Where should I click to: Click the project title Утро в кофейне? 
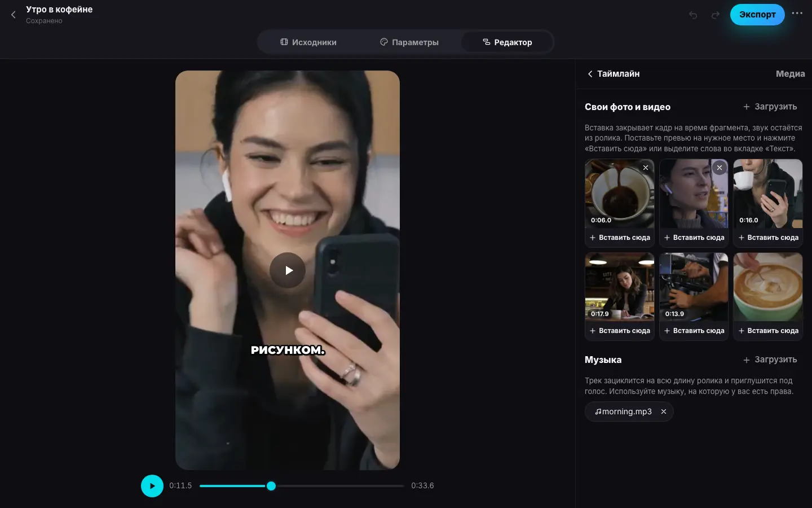coord(59,10)
